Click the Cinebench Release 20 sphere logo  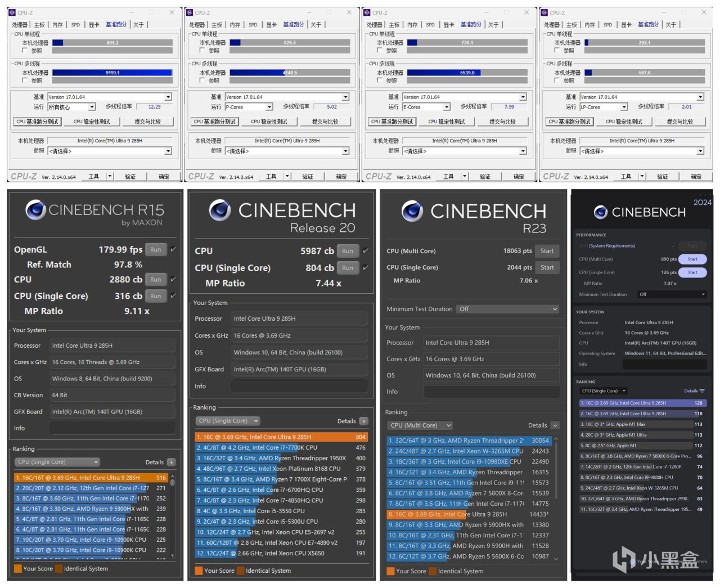coord(220,210)
